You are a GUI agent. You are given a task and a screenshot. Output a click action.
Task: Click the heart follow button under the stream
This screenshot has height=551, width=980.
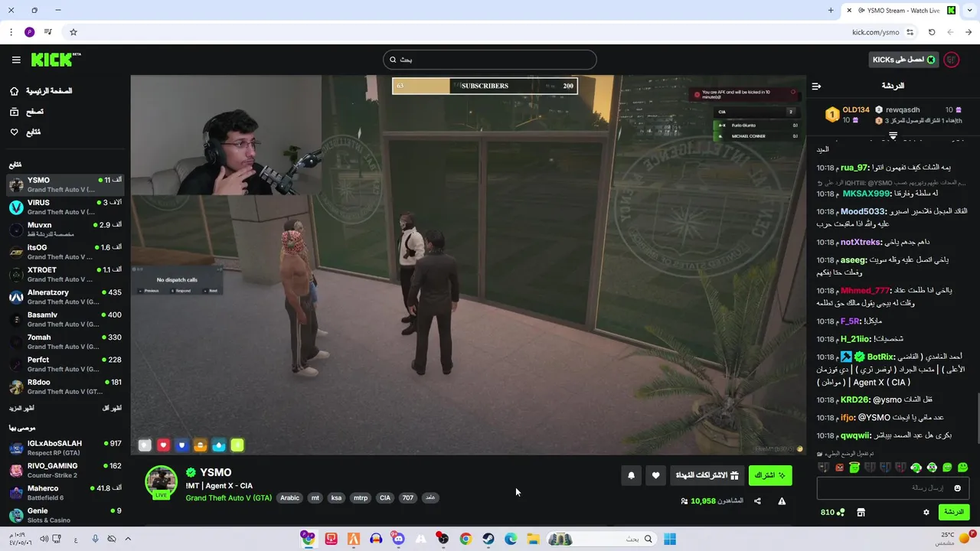click(x=655, y=475)
